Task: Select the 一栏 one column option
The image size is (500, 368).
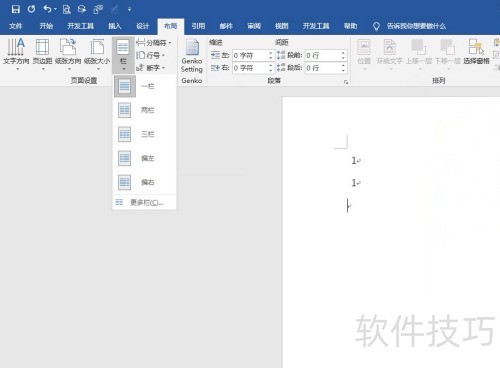Action: point(145,86)
